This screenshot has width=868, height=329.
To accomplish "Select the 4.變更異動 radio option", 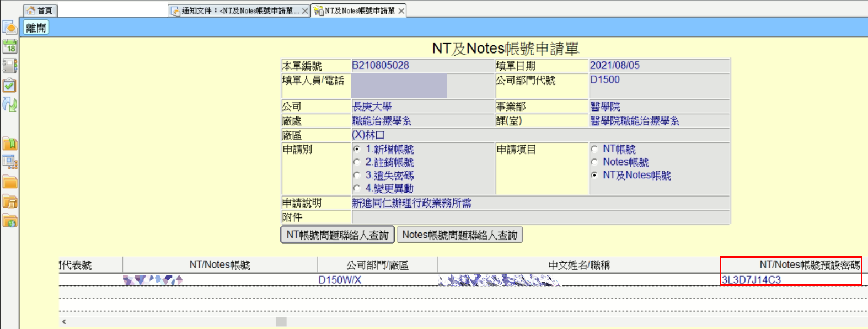I will coord(357,188).
